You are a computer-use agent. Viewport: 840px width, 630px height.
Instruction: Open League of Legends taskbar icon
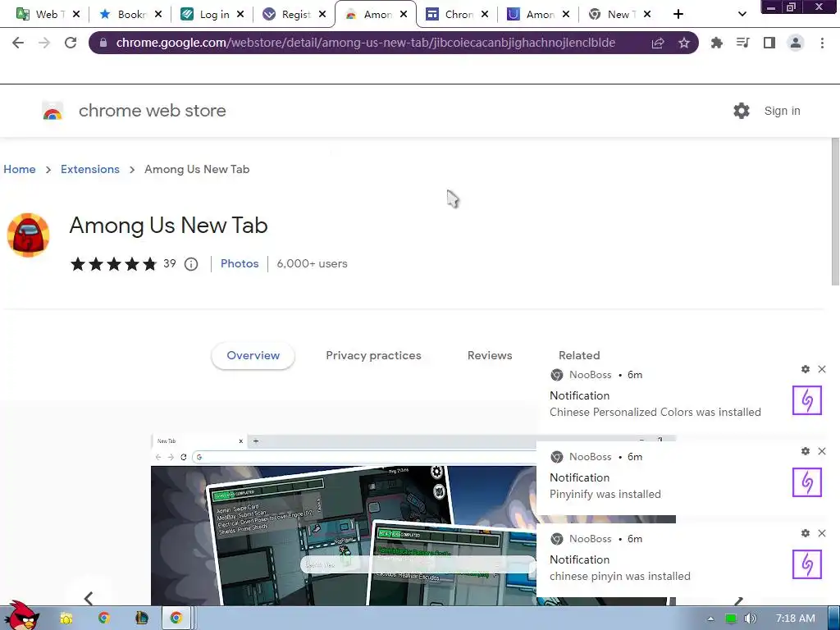(x=141, y=619)
